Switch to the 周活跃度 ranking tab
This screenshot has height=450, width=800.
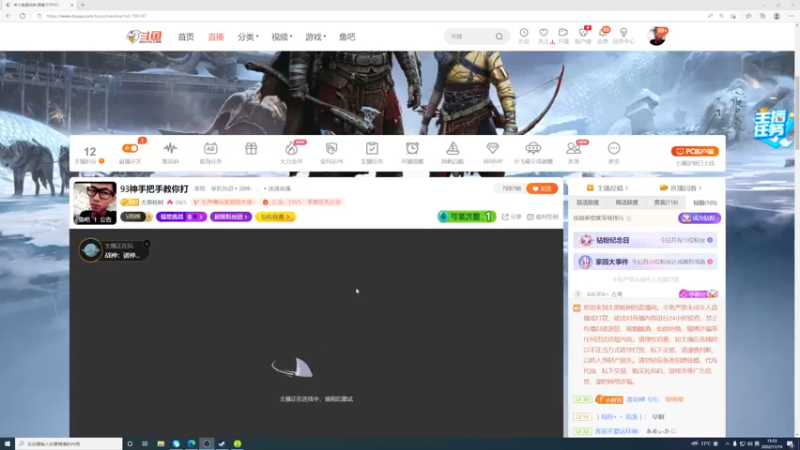pyautogui.click(x=627, y=203)
